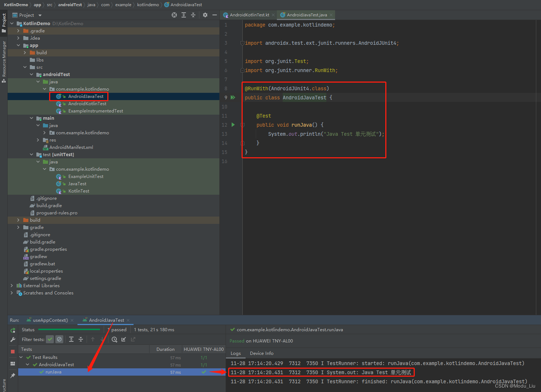Toggle show ignored tests filter
The image size is (541, 392).
click(59, 339)
